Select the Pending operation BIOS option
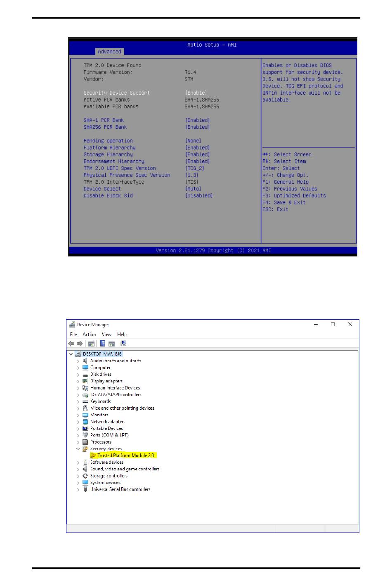Viewport: 392px width, 586px height. [108, 141]
